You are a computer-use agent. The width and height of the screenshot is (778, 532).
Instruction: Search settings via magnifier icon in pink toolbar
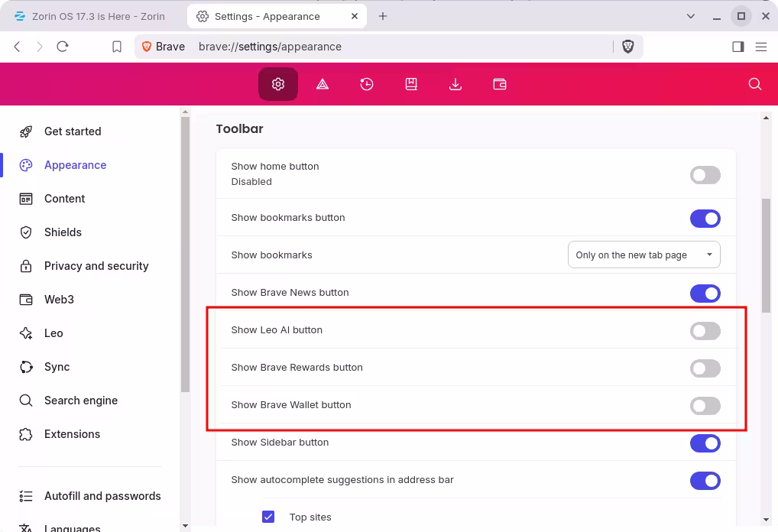754,84
